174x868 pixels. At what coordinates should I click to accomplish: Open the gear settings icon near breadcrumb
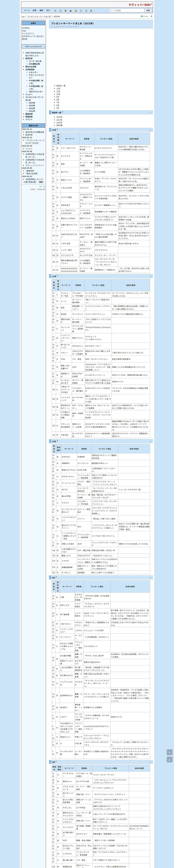click(151, 16)
